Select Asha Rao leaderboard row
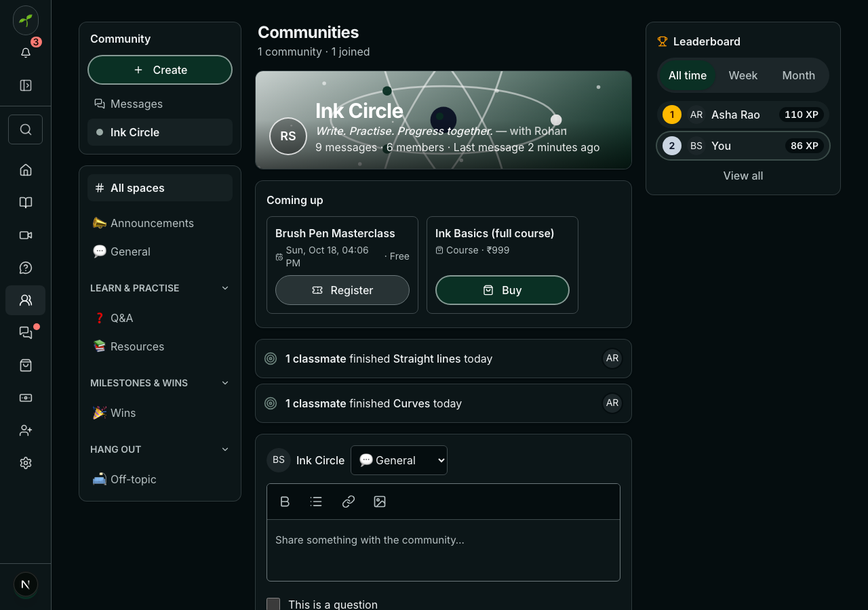Screen dimensions: 868x610 743,115
